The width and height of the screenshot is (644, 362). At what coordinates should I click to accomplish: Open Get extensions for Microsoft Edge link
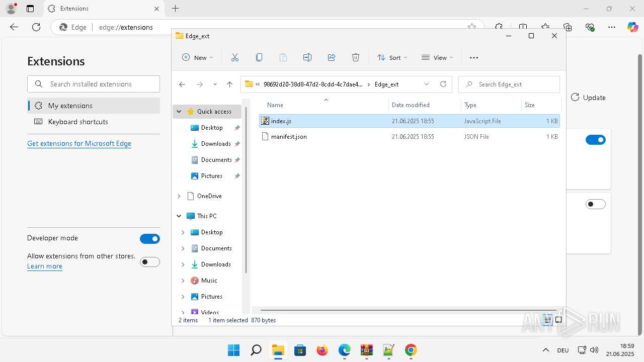click(x=79, y=143)
